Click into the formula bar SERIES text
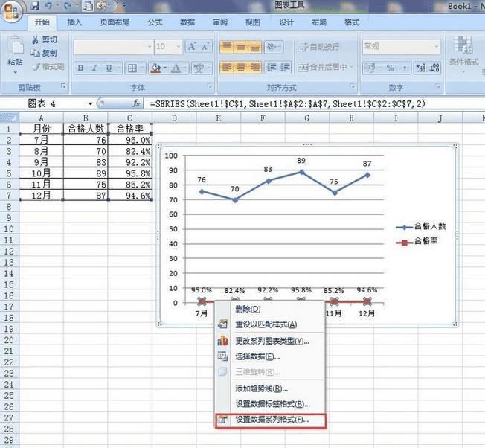 coord(287,103)
